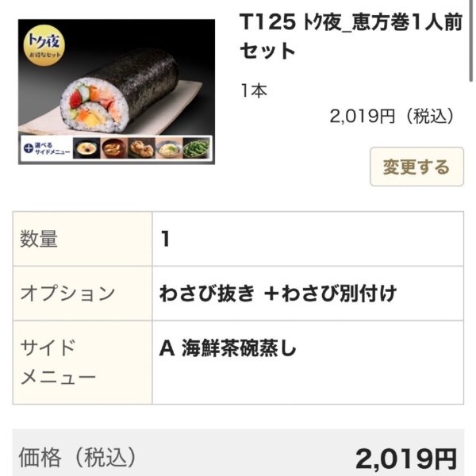
Task: Click the fried chicken side menu thumbnail
Action: pyautogui.click(x=142, y=148)
